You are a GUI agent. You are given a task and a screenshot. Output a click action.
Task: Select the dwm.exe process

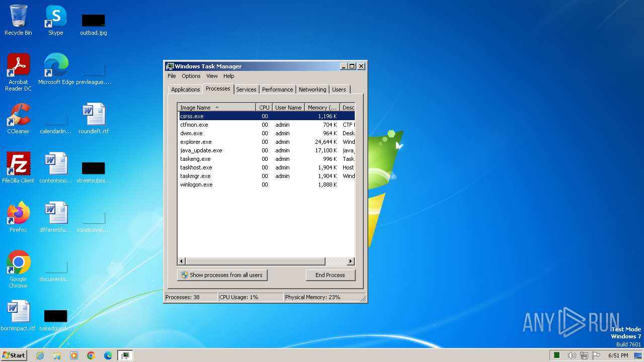(267, 133)
